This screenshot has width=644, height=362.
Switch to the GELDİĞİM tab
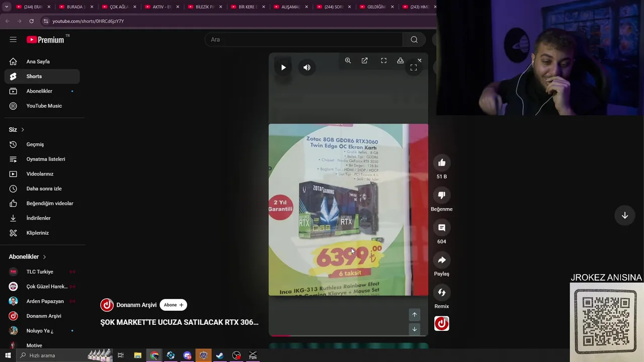click(376, 7)
